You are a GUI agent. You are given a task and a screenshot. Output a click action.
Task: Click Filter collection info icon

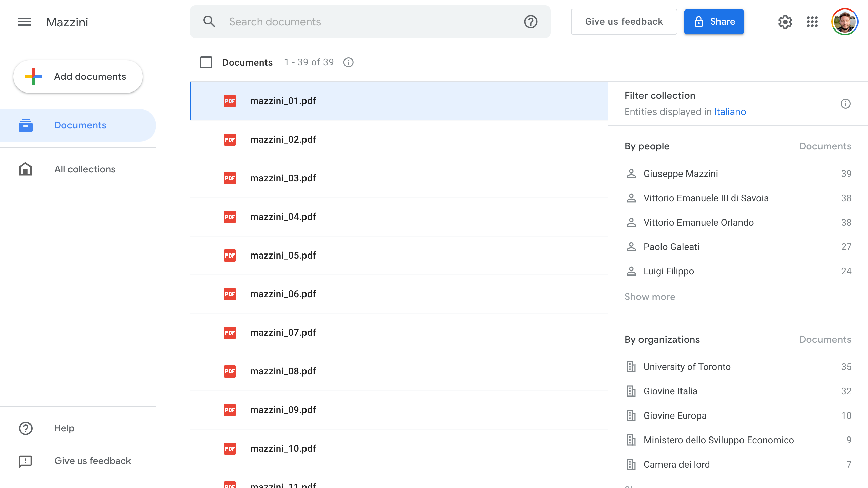(845, 104)
